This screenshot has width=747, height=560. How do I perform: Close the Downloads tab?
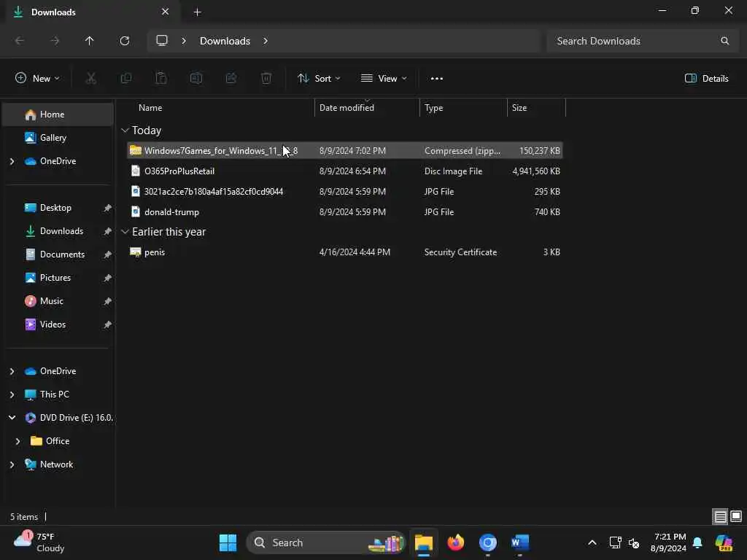coord(166,12)
